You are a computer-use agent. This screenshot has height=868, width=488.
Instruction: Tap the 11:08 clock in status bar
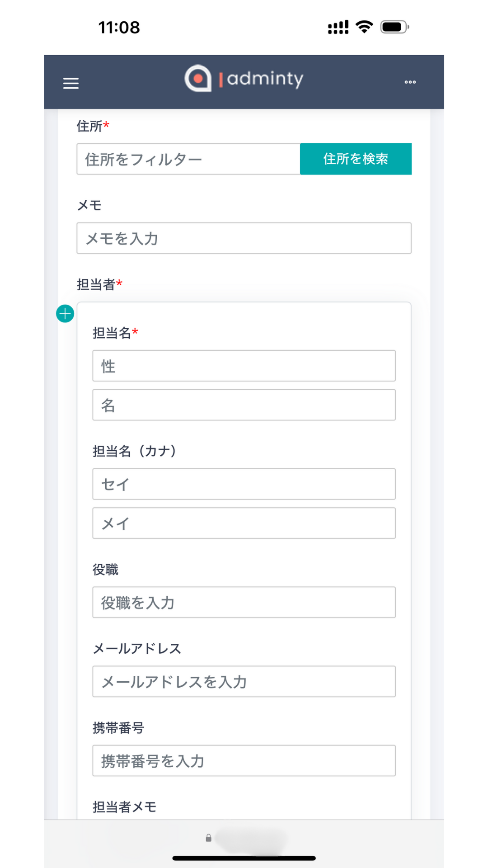pos(119,28)
